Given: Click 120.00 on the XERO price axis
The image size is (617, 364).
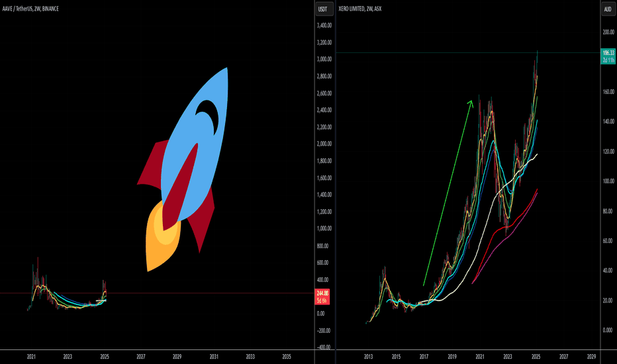Looking at the screenshot, I should (x=608, y=152).
